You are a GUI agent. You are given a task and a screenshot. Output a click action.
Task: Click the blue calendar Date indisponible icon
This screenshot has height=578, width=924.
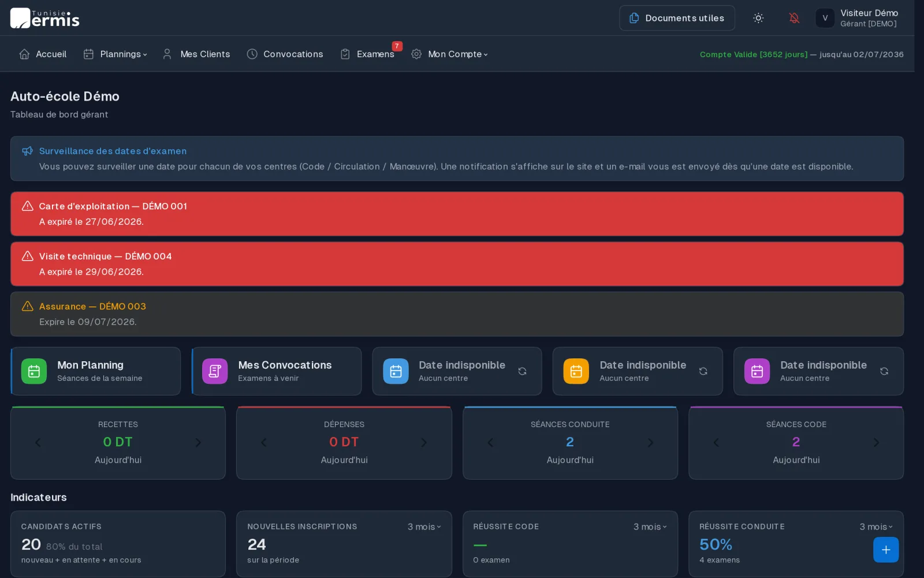(396, 371)
